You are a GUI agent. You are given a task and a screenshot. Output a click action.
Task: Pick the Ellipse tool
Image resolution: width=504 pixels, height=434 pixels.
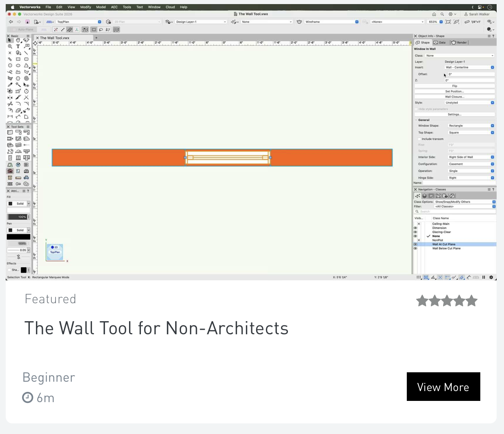pos(18,65)
